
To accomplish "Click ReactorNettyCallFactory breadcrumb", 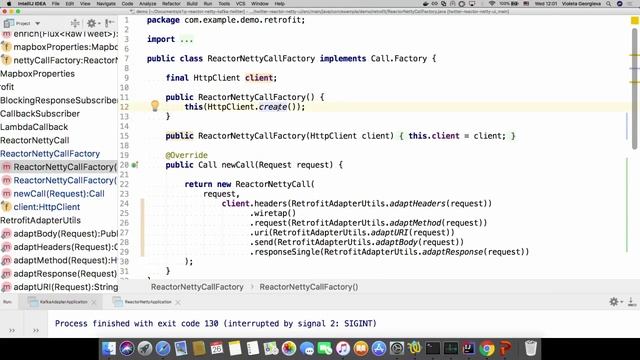I will [x=197, y=287].
